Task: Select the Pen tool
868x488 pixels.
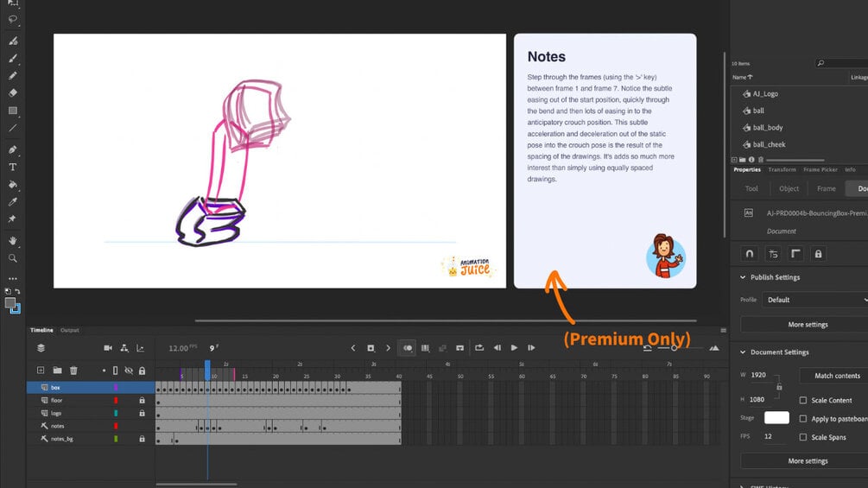Action: [13, 149]
